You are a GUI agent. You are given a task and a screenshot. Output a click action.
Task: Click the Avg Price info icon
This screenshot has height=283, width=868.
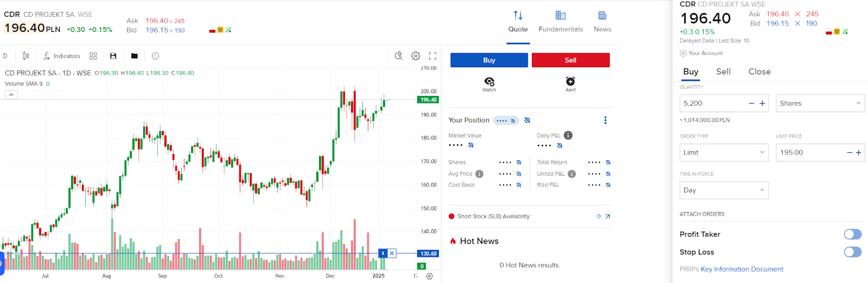pyautogui.click(x=480, y=174)
